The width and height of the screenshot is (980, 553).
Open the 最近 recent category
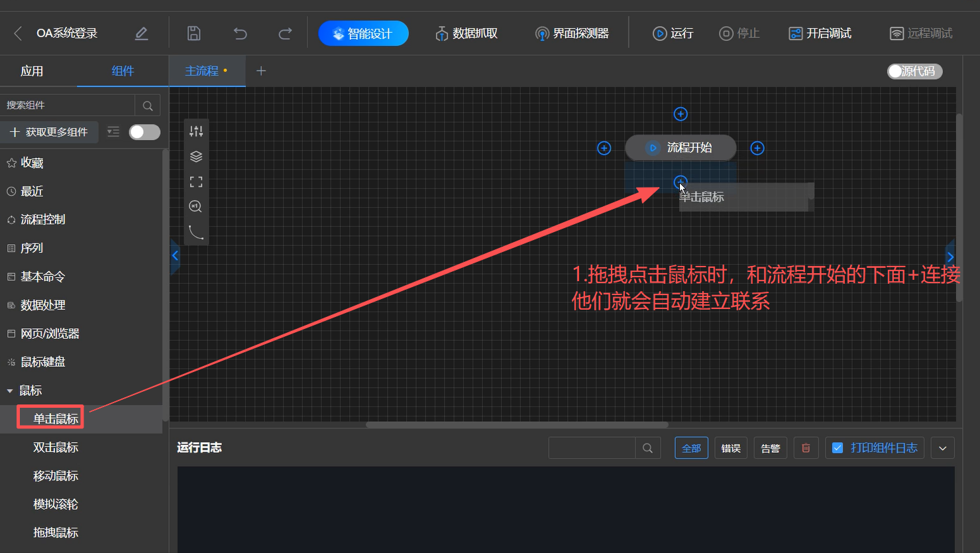pos(81,191)
